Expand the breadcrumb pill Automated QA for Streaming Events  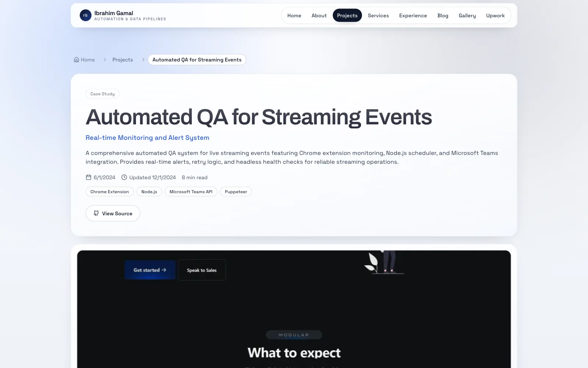pyautogui.click(x=197, y=59)
